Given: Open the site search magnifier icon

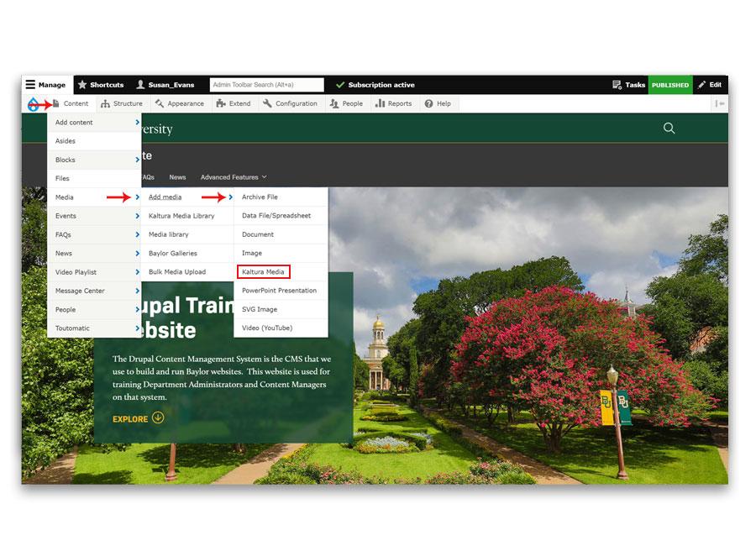Looking at the screenshot, I should tap(669, 128).
